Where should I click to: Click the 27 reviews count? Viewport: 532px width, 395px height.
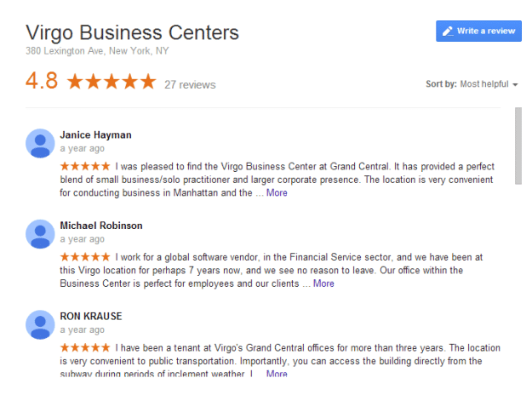tap(190, 84)
